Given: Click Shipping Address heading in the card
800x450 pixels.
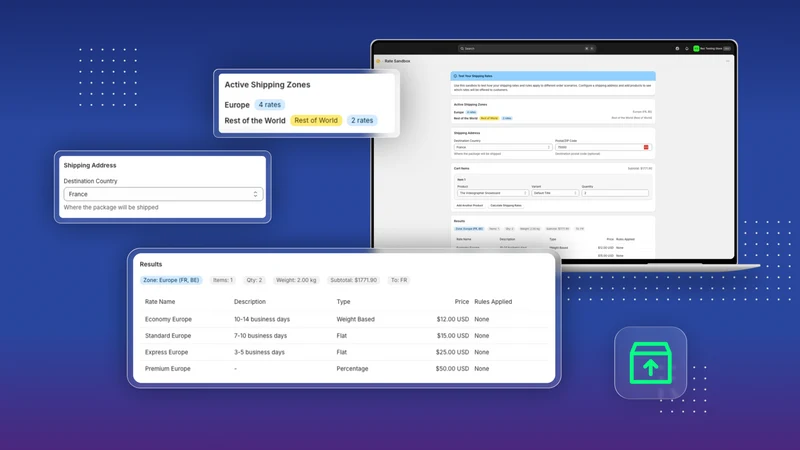Looking at the screenshot, I should [90, 165].
